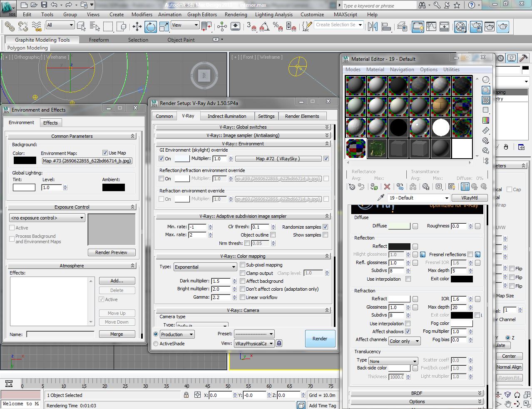This screenshot has height=409, width=532.
Task: Activate the Select and Rotate tool
Action: (151, 27)
